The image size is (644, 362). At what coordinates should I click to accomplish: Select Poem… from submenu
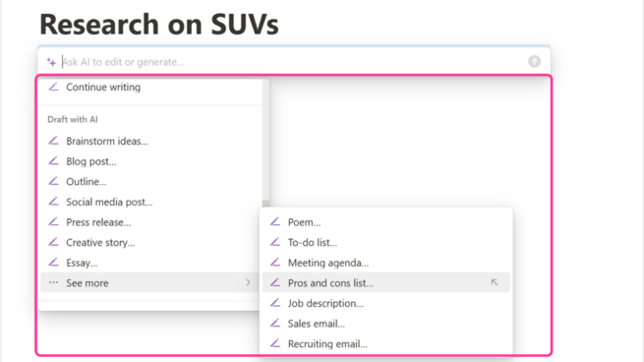[x=386, y=222]
